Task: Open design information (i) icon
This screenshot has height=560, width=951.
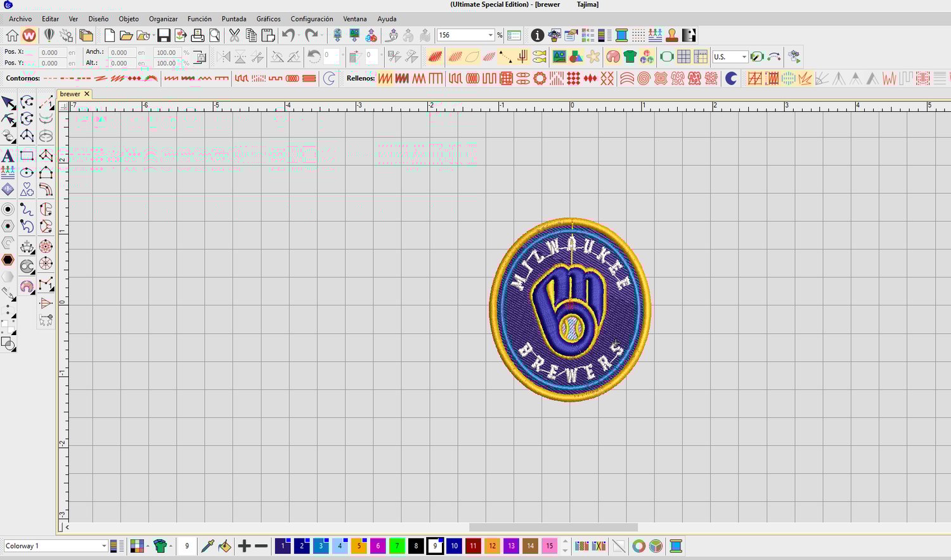Action: (537, 35)
